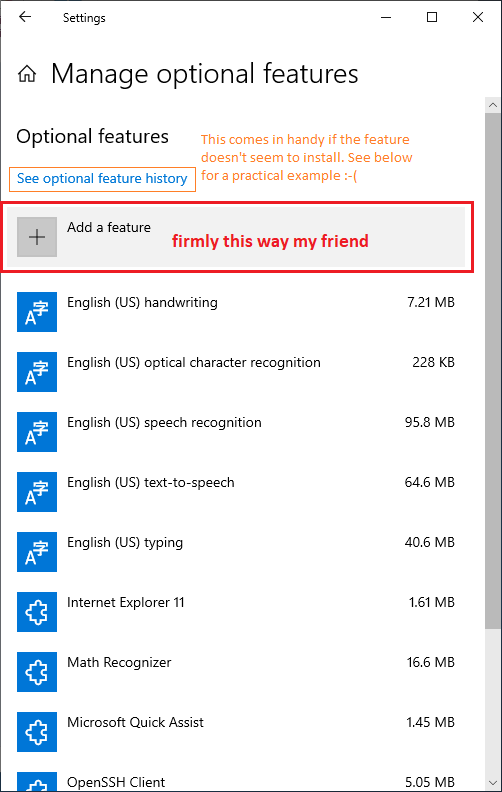Viewport: 502px width, 792px height.
Task: Expand the OpenSSH Client list entry
Action: pos(236,782)
